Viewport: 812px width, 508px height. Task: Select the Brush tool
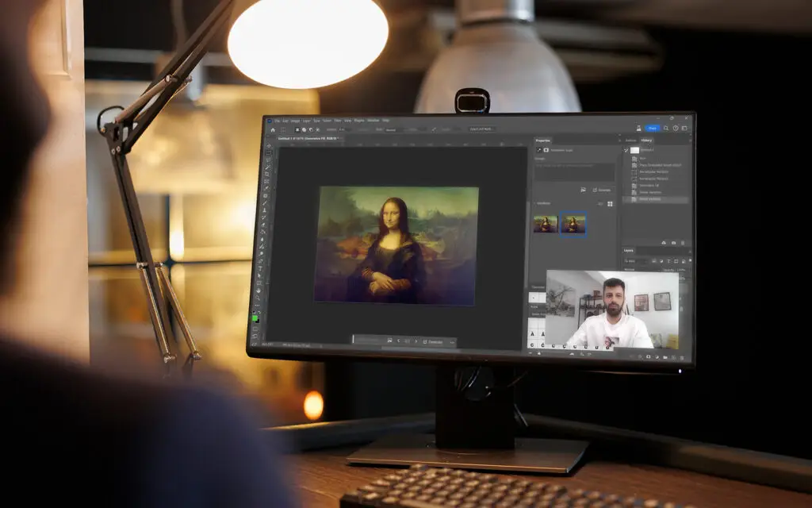265,202
